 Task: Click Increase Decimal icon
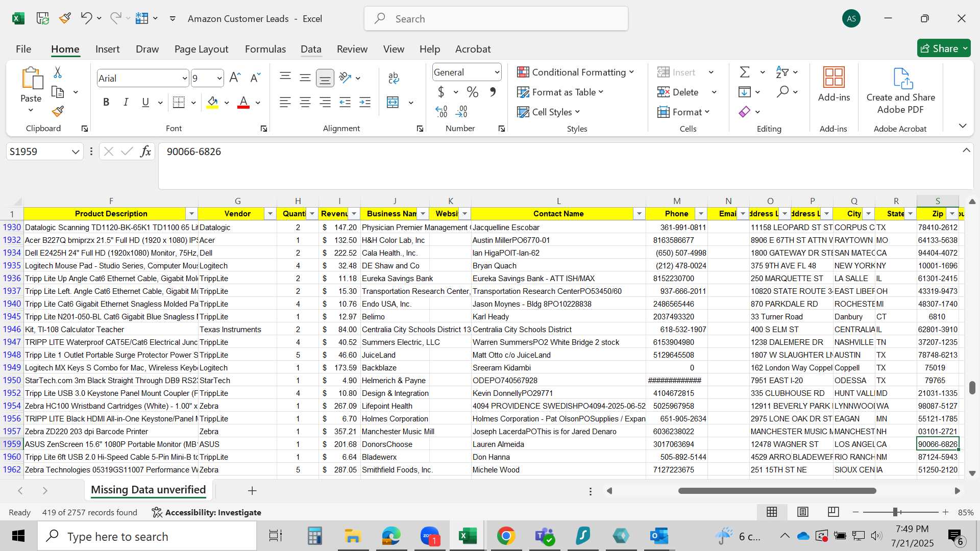click(441, 111)
